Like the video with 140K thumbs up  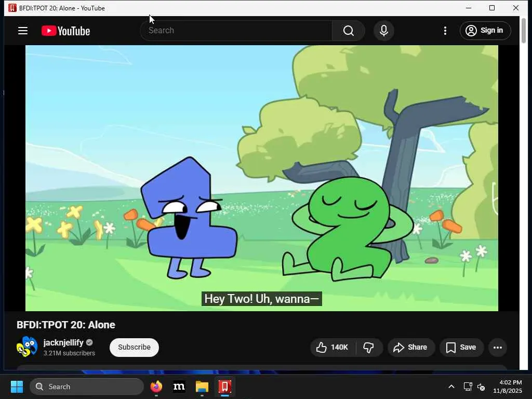332,347
